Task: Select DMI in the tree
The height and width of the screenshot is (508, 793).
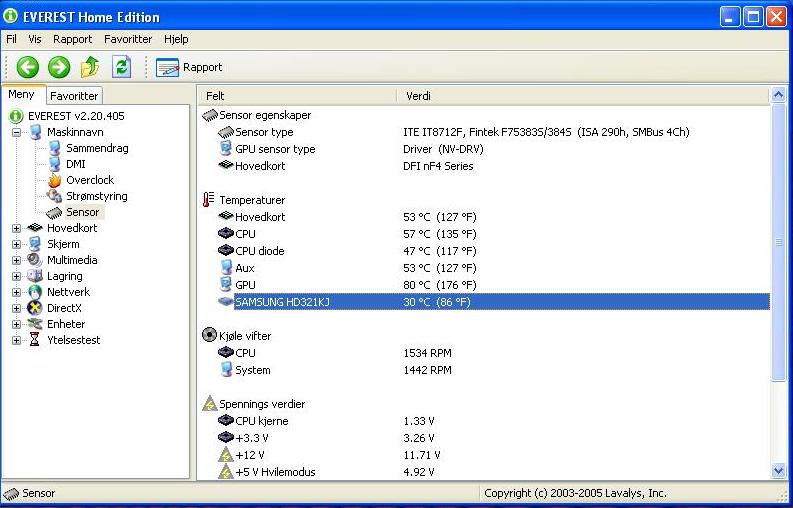Action: [76, 164]
